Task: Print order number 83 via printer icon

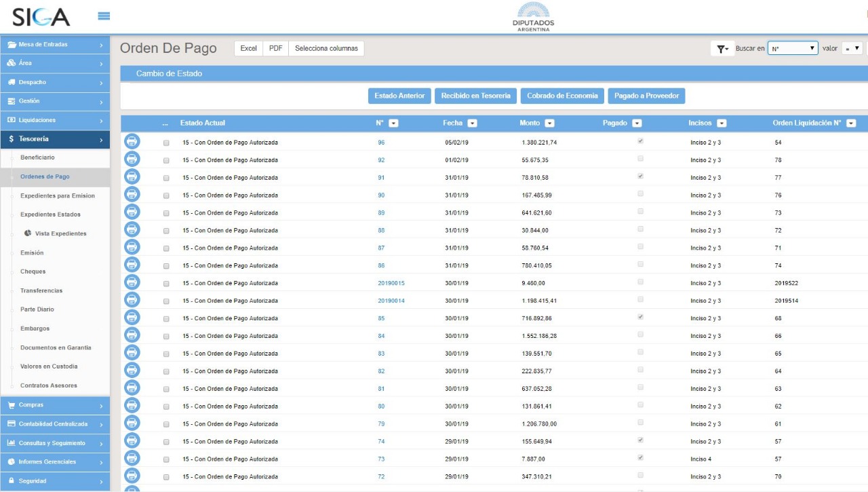Action: coord(132,353)
